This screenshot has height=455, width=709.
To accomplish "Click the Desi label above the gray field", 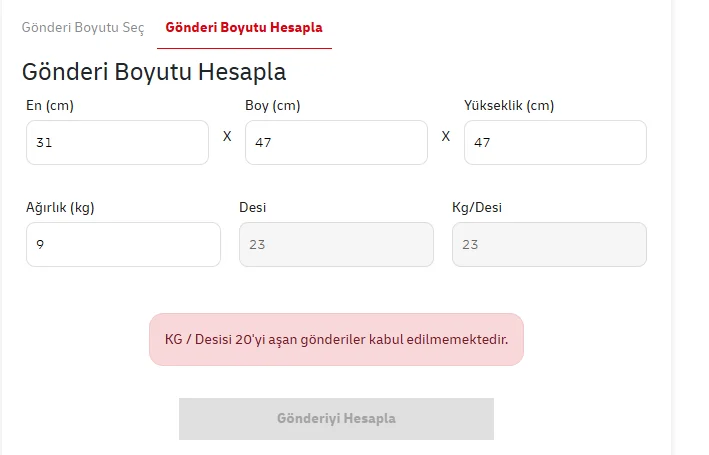I will [252, 208].
